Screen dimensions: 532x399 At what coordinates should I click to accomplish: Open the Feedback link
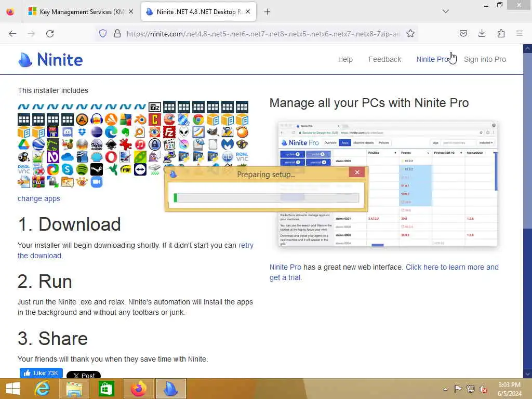[x=385, y=59]
